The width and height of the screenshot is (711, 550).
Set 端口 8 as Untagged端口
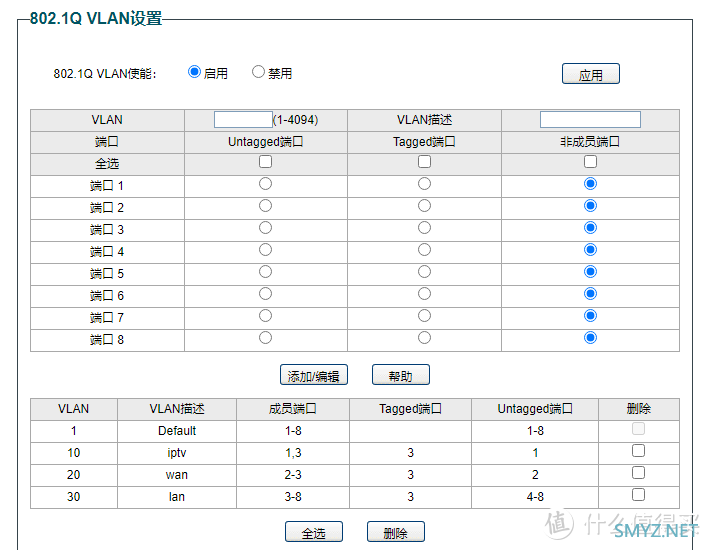tap(265, 338)
